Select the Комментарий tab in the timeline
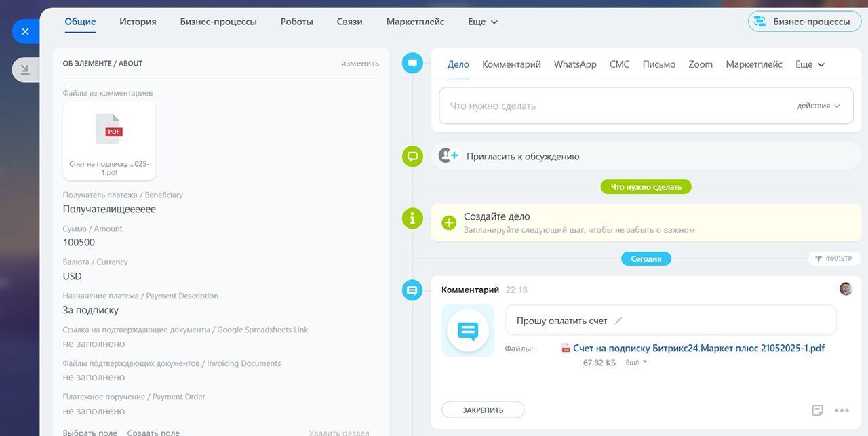868x436 pixels. point(511,64)
